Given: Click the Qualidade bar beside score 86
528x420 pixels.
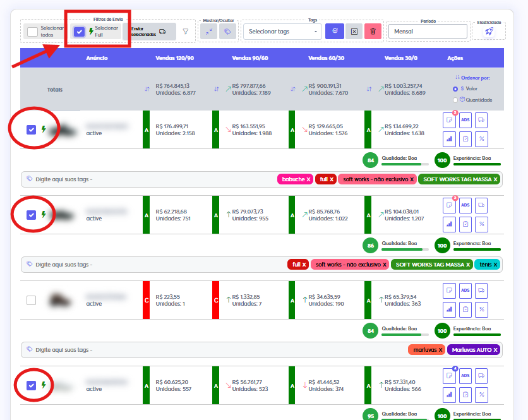Looking at the screenshot, I should tap(405, 249).
